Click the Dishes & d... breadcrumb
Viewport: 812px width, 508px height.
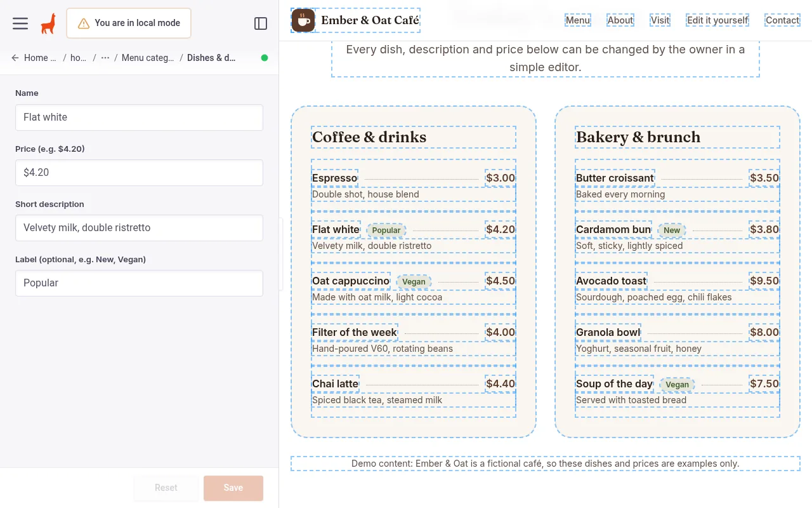(211, 58)
